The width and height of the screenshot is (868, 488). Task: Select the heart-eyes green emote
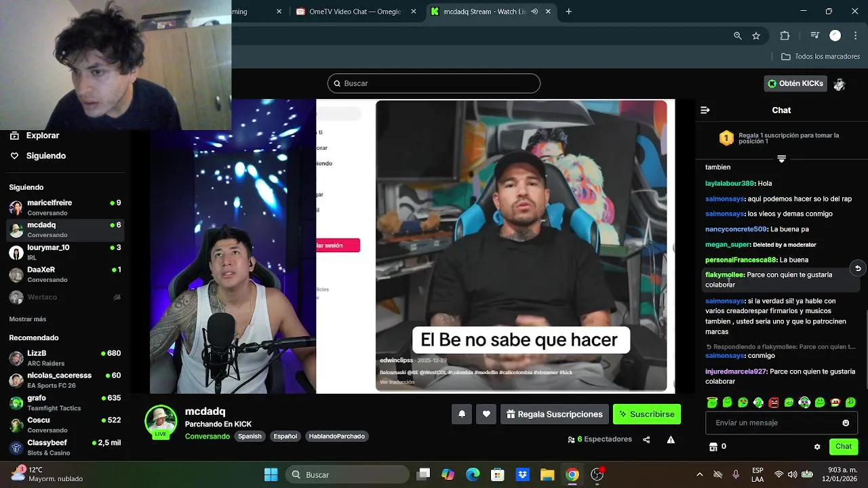click(743, 403)
